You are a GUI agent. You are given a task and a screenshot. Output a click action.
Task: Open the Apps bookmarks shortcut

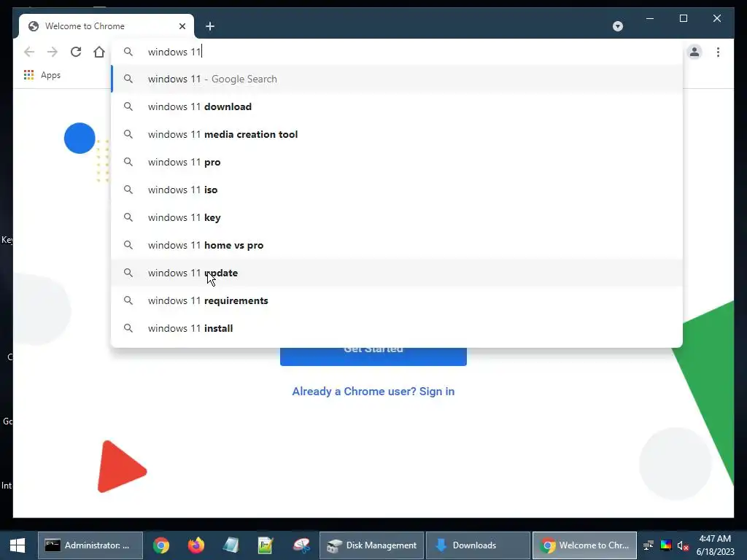[42, 75]
